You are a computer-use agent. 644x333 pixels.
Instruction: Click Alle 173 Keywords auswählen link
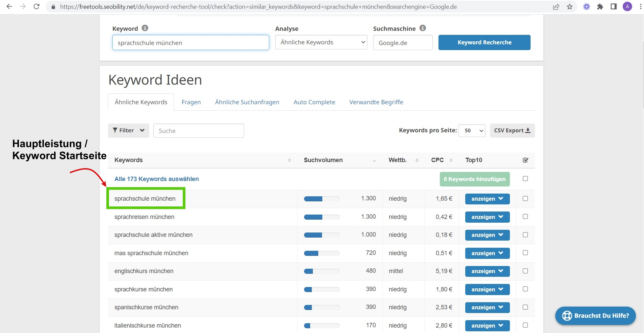[156, 179]
